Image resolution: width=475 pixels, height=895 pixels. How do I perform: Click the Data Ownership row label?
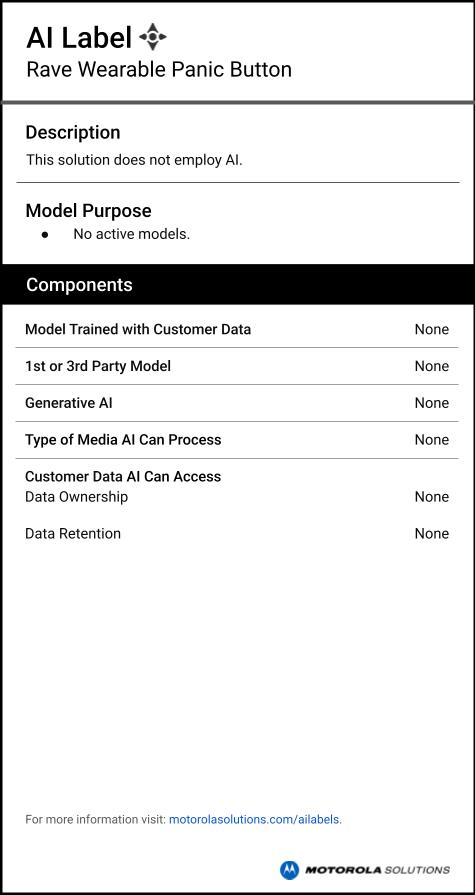pyautogui.click(x=77, y=497)
